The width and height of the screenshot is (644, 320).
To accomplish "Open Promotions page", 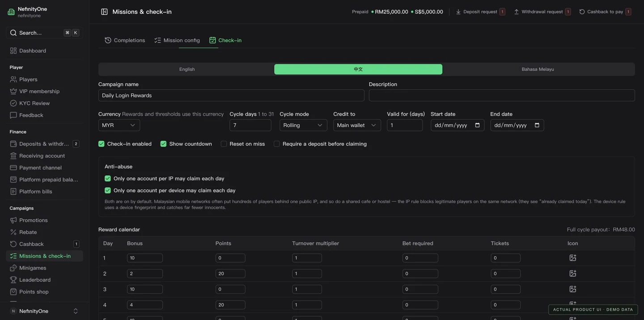I will [45, 220].
